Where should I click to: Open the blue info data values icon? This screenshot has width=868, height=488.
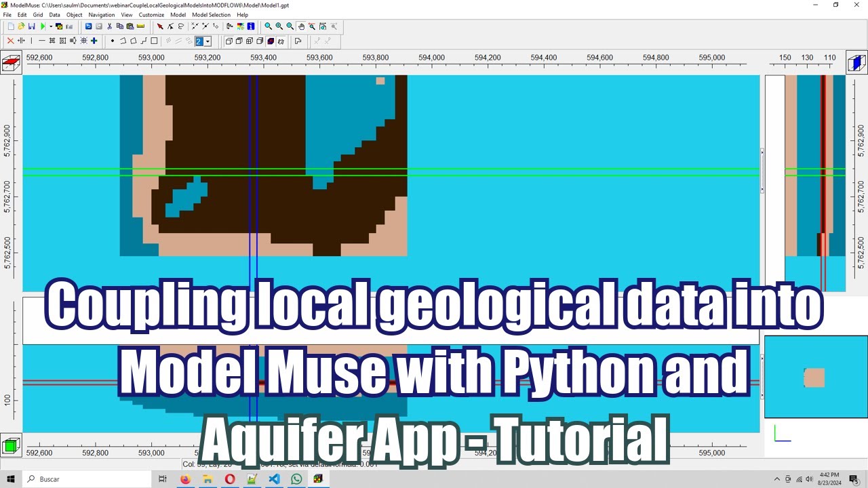(251, 26)
